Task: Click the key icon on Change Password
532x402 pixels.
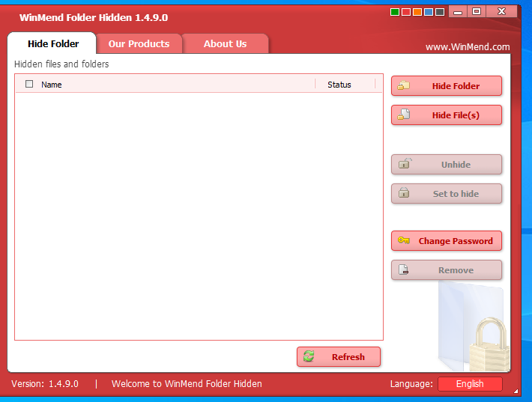Action: tap(404, 240)
